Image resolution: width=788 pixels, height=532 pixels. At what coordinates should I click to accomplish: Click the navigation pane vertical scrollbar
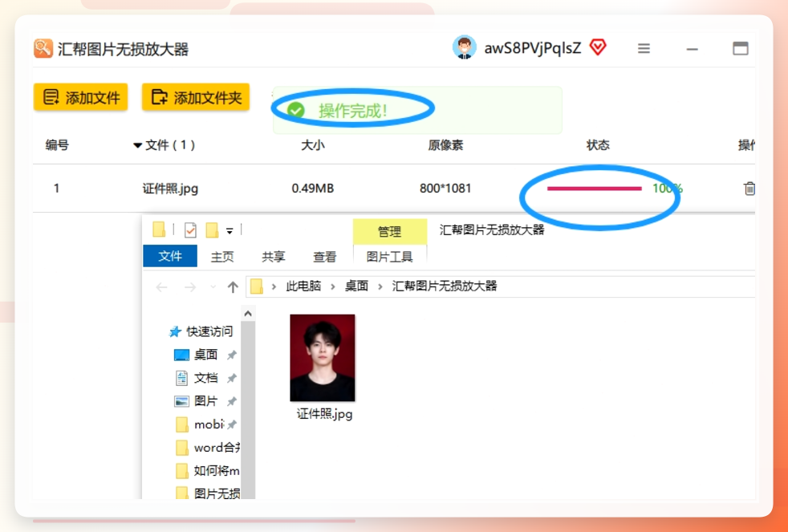[248, 409]
